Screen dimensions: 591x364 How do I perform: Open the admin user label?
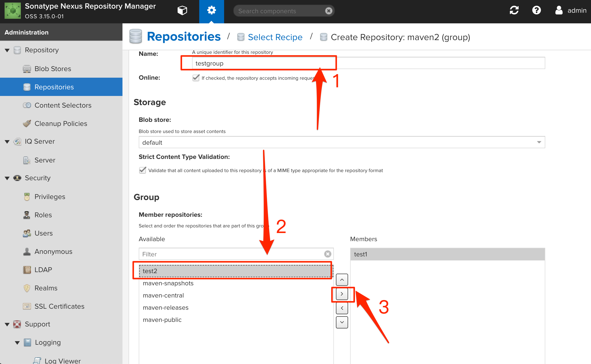[x=577, y=10]
